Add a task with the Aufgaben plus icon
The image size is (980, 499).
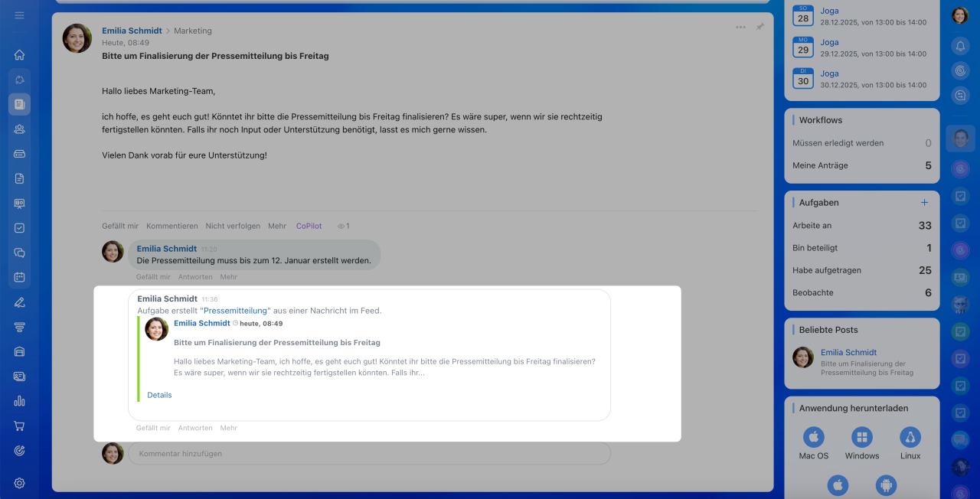tap(924, 203)
